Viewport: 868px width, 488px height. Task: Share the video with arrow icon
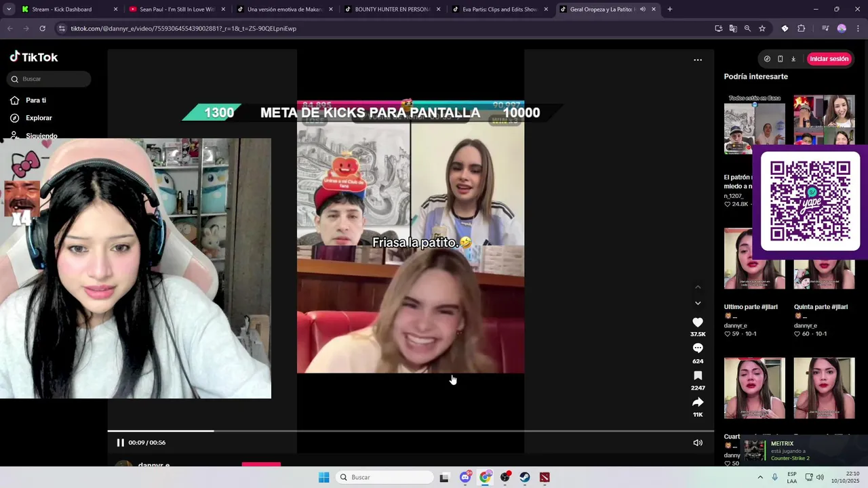698,403
